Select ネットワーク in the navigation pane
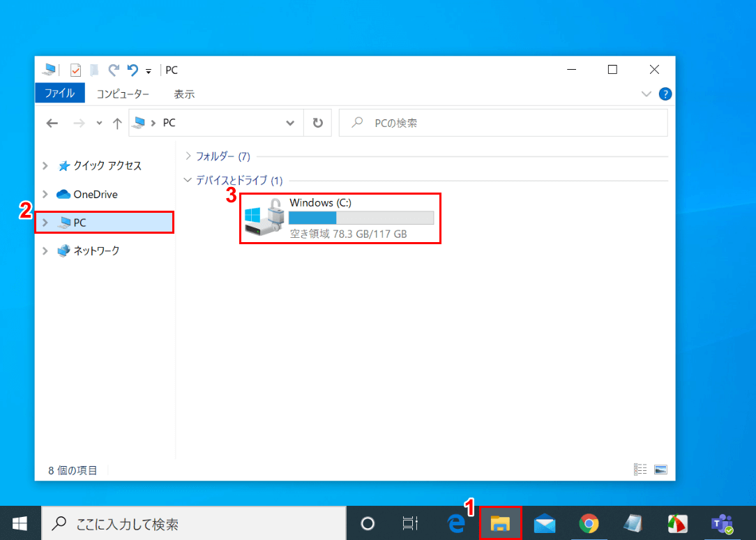 pyautogui.click(x=96, y=250)
